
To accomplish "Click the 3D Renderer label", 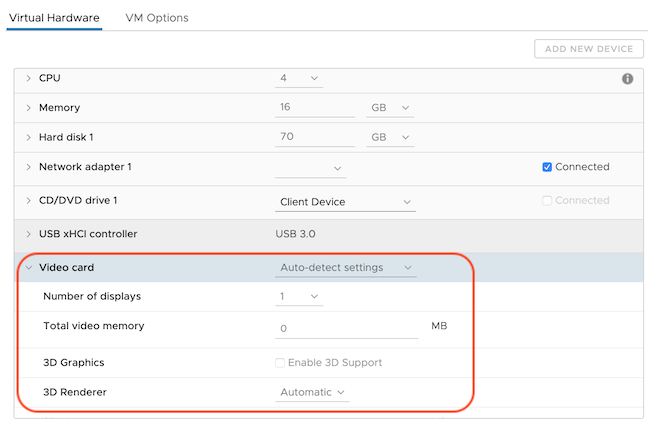I will 75,392.
